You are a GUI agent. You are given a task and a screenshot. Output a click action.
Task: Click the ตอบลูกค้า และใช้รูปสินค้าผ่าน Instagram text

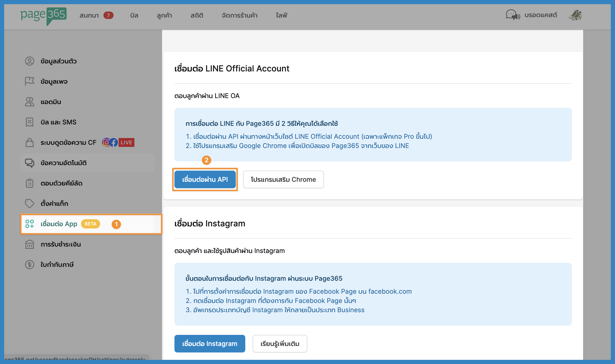230,251
